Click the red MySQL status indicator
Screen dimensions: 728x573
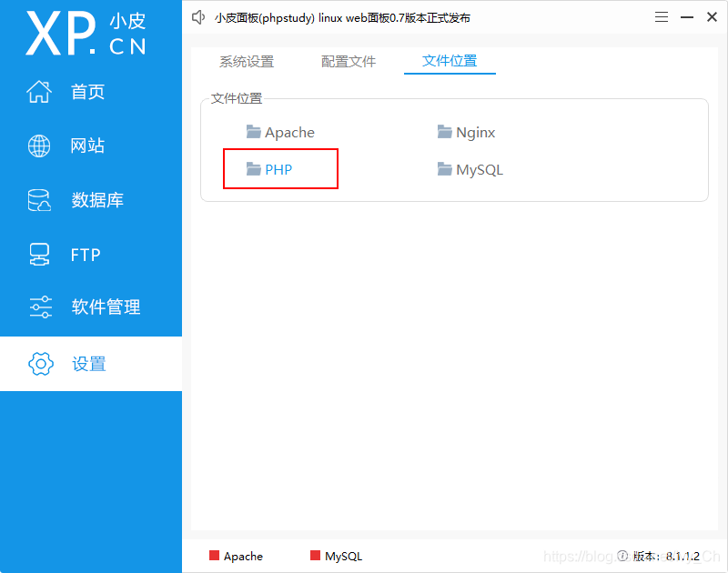315,556
